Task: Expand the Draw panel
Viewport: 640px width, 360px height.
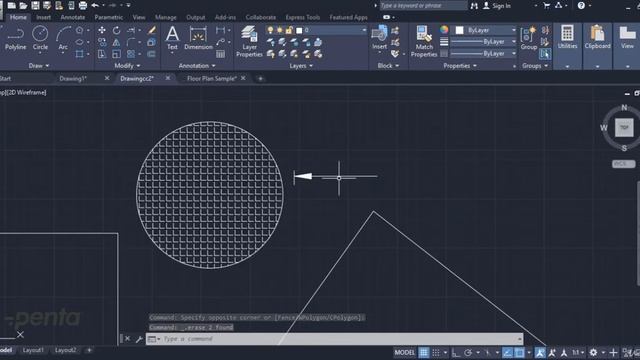Action: pyautogui.click(x=39, y=66)
